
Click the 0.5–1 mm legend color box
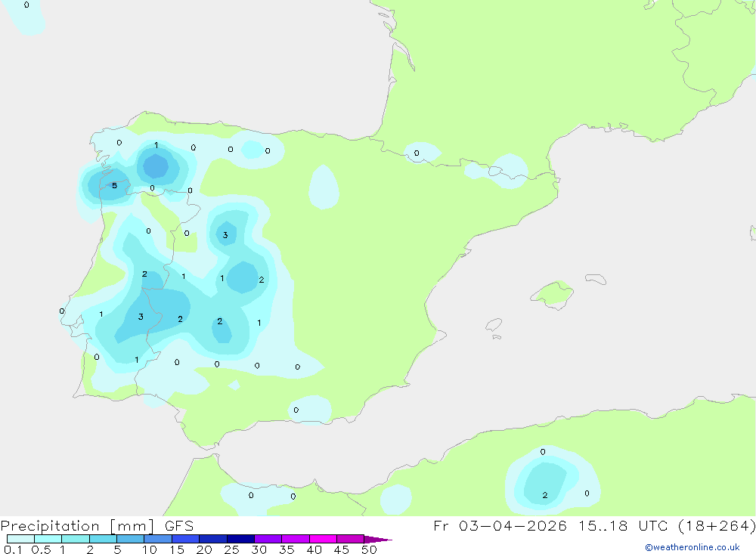(x=48, y=539)
